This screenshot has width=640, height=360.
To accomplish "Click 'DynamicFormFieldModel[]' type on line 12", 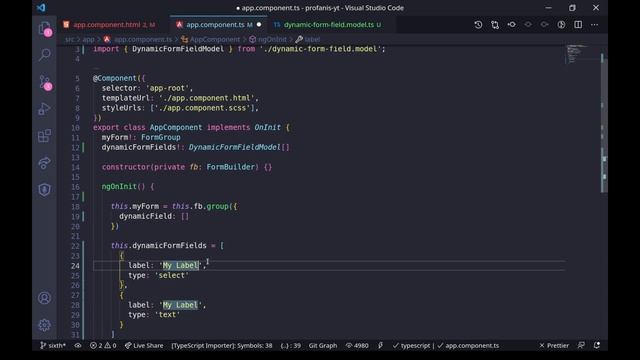I will point(239,147).
